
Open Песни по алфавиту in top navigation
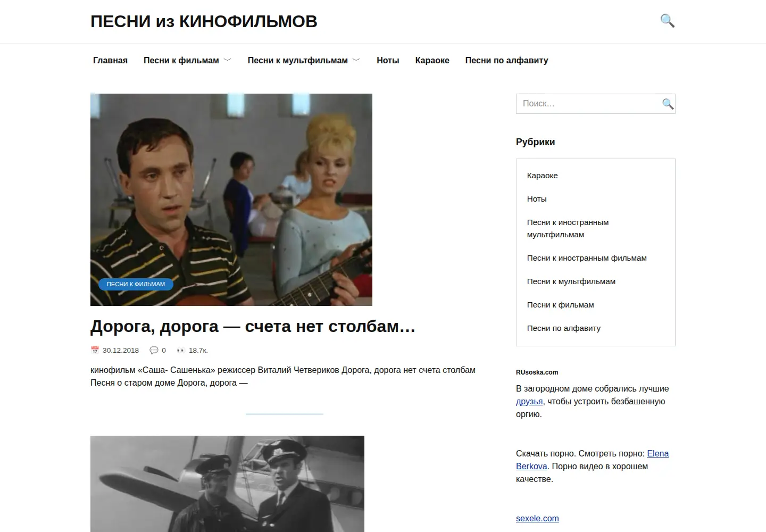506,61
